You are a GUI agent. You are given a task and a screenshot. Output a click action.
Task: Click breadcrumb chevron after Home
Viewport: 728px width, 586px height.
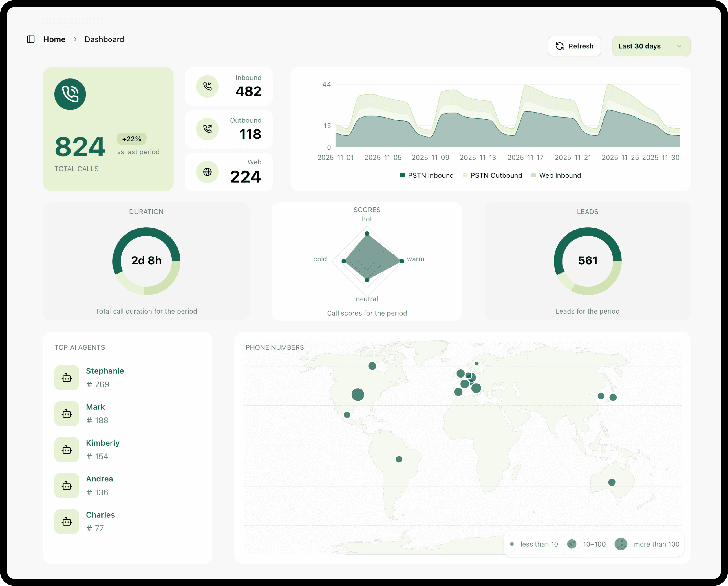click(75, 39)
